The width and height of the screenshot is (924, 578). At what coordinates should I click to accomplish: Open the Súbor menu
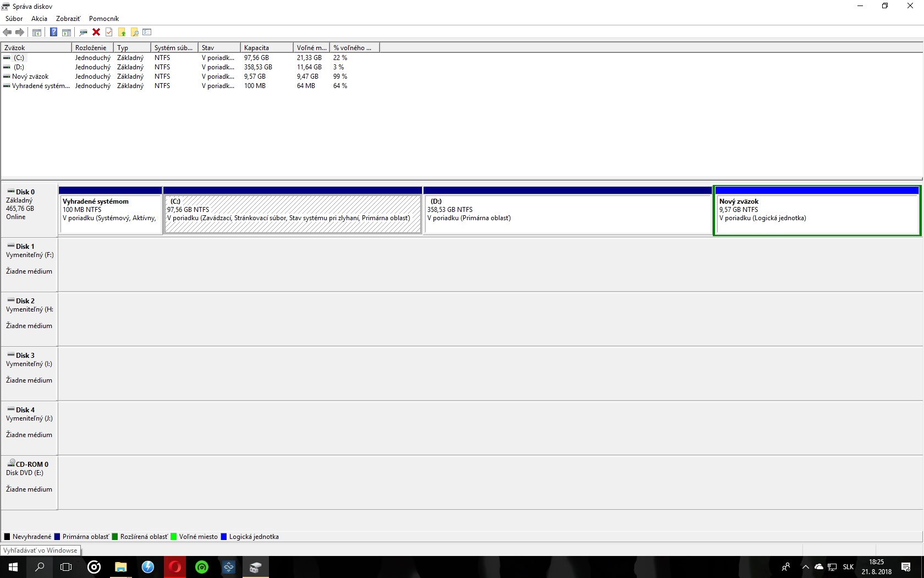coord(14,18)
